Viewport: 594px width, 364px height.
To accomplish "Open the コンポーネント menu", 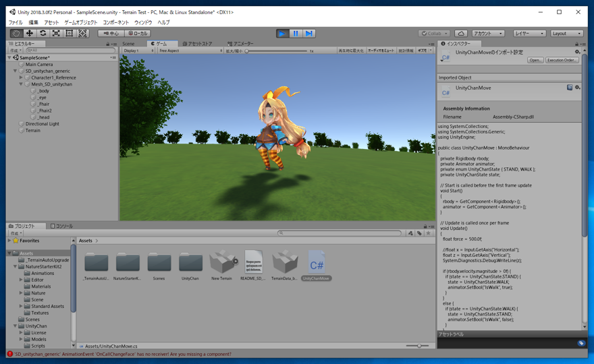I will (116, 22).
